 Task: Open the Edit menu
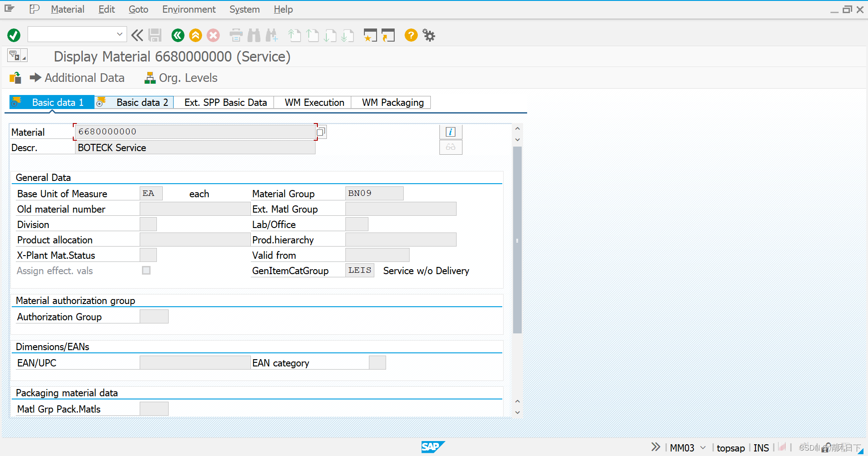[x=106, y=9]
